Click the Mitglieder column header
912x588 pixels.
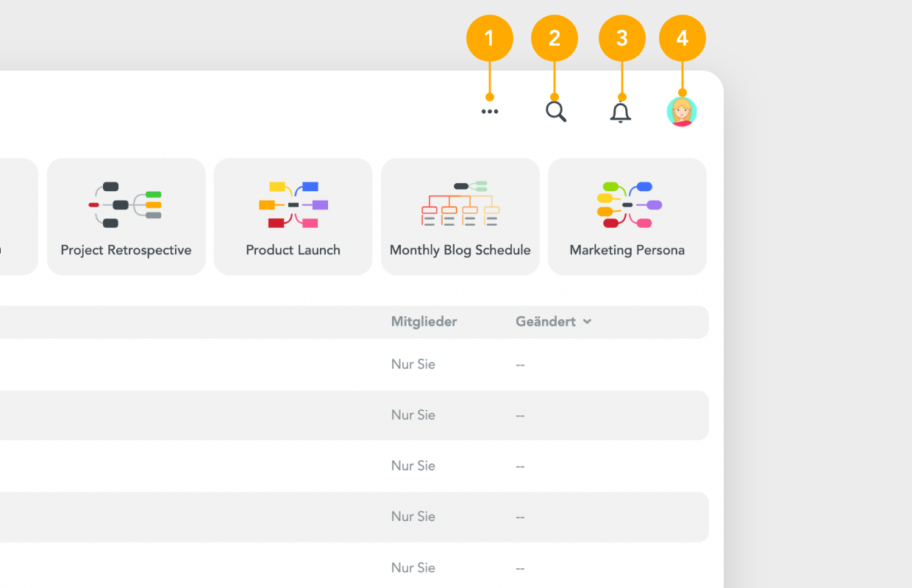coord(424,321)
